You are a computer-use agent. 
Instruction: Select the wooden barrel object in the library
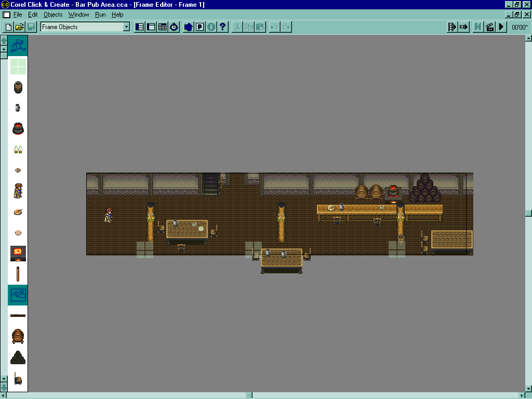point(18,87)
